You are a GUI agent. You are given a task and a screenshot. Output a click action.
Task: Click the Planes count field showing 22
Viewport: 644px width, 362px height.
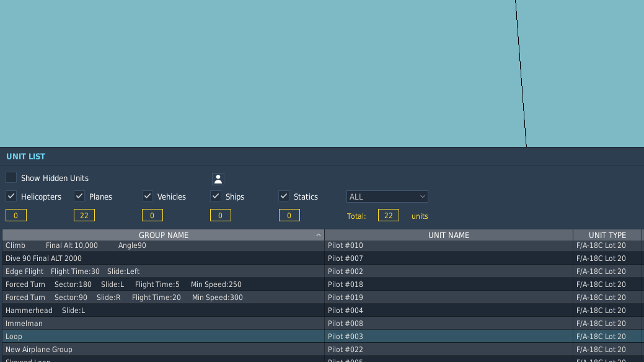pyautogui.click(x=84, y=216)
